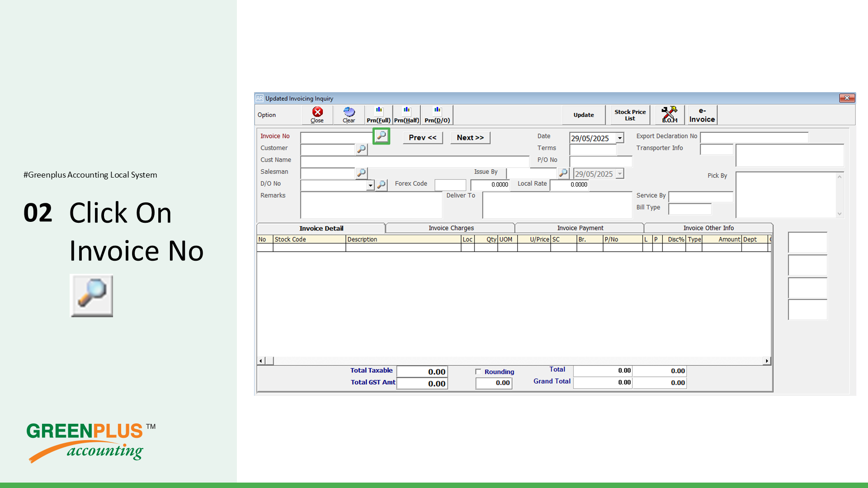
Task: Click grid scrollbar right arrow
Action: point(767,361)
